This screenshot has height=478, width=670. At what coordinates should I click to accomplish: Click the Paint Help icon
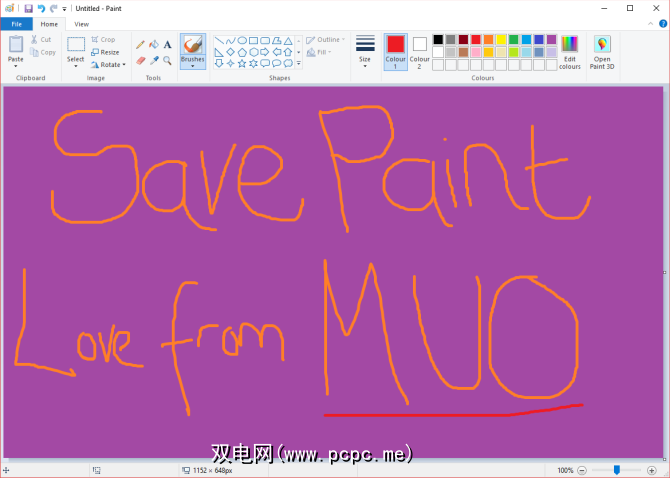pos(663,24)
